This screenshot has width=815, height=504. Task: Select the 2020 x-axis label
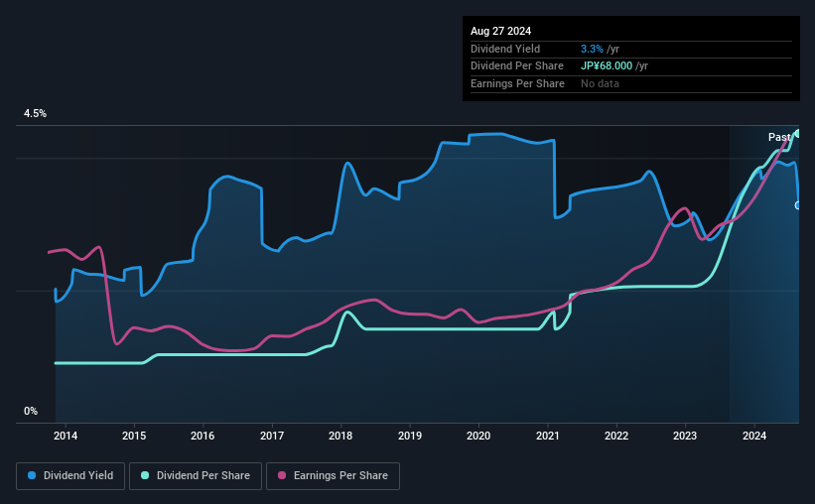[478, 436]
